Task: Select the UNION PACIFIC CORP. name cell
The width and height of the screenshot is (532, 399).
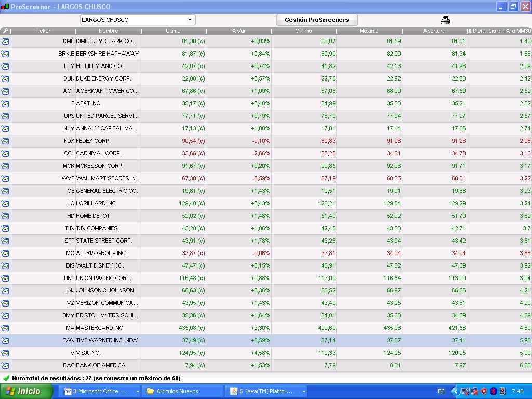Action: tap(108, 278)
